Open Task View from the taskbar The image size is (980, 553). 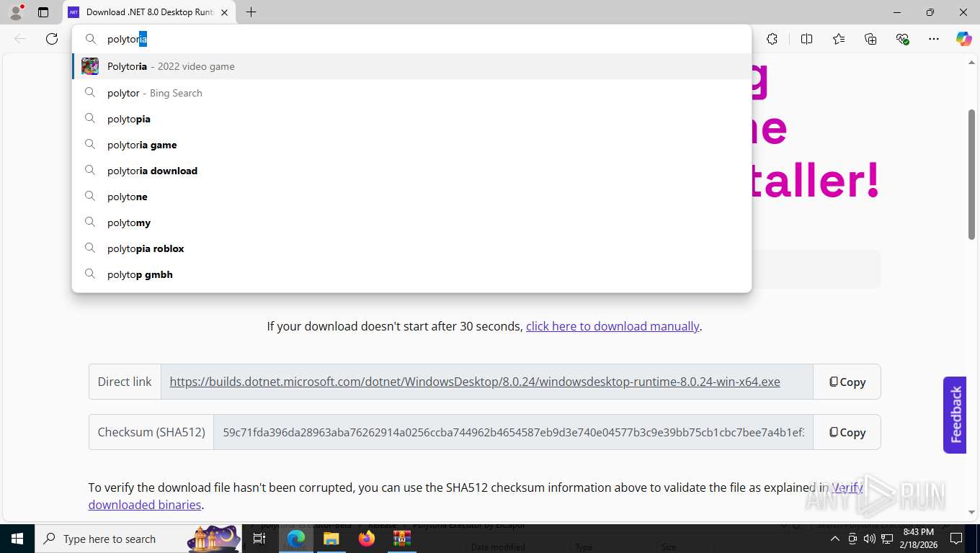(x=259, y=539)
